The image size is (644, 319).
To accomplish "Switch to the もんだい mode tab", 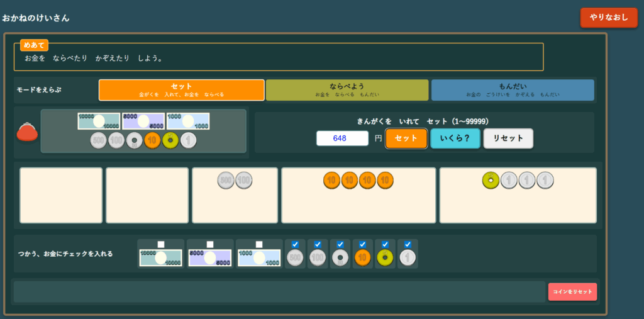I will tap(513, 90).
